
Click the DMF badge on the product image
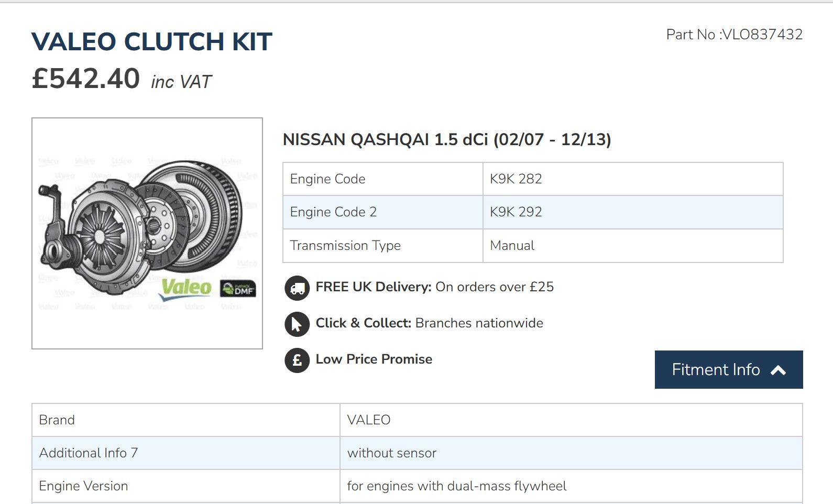pos(238,289)
